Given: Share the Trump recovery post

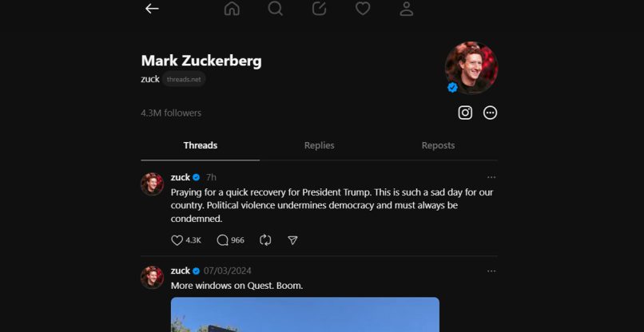Looking at the screenshot, I should coord(292,240).
